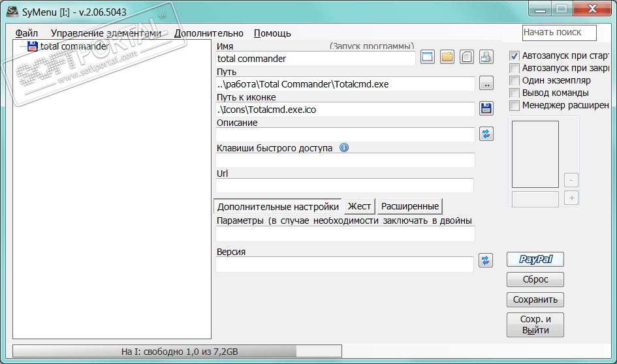Screen dimensions: 617x364
Task: Open the Помощь menu
Action: tap(272, 33)
